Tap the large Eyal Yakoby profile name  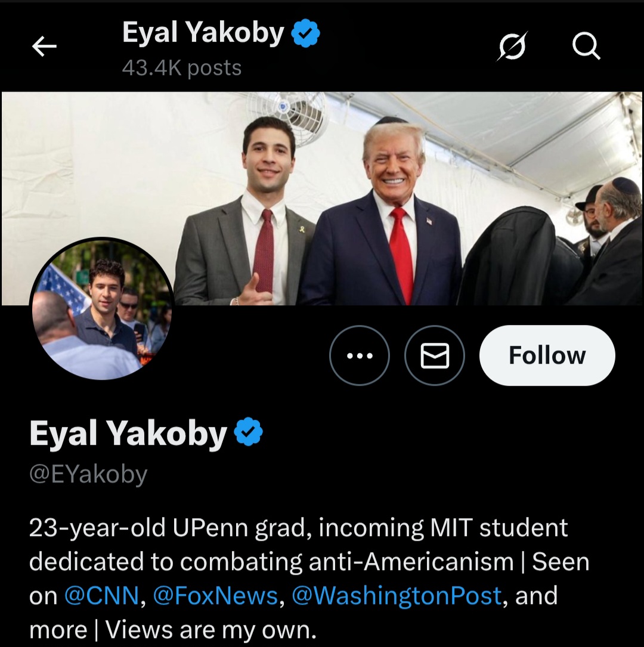(x=128, y=434)
